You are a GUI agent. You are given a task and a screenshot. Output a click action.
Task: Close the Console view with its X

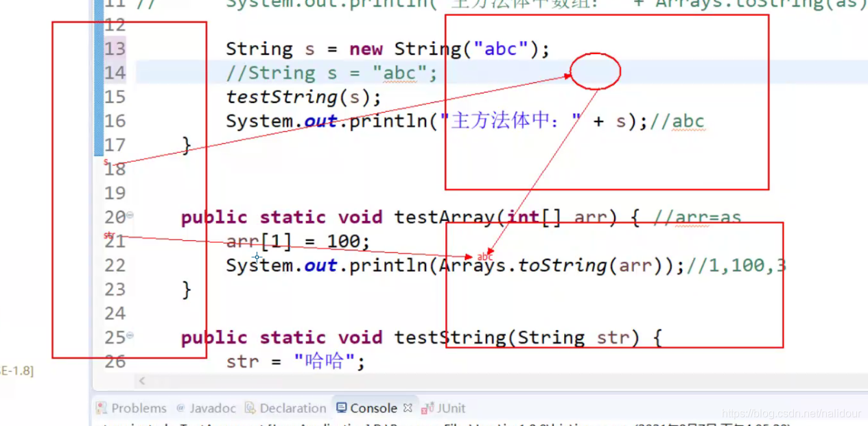(408, 407)
